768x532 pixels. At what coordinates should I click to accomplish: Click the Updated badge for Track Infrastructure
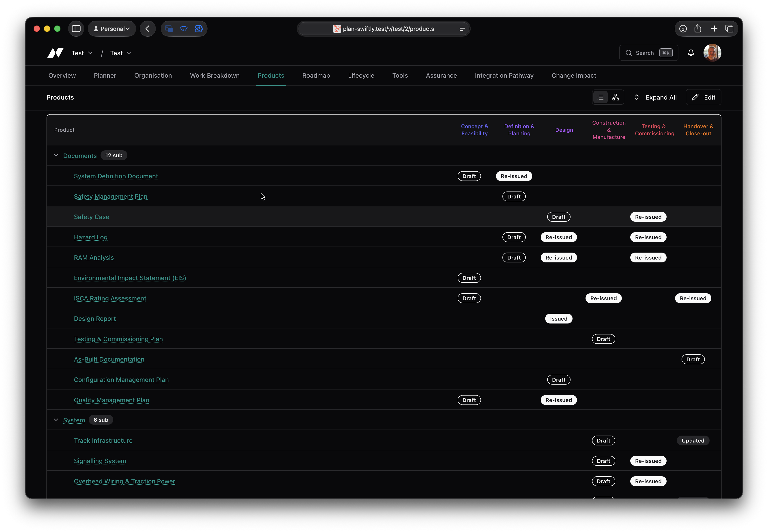[693, 440]
